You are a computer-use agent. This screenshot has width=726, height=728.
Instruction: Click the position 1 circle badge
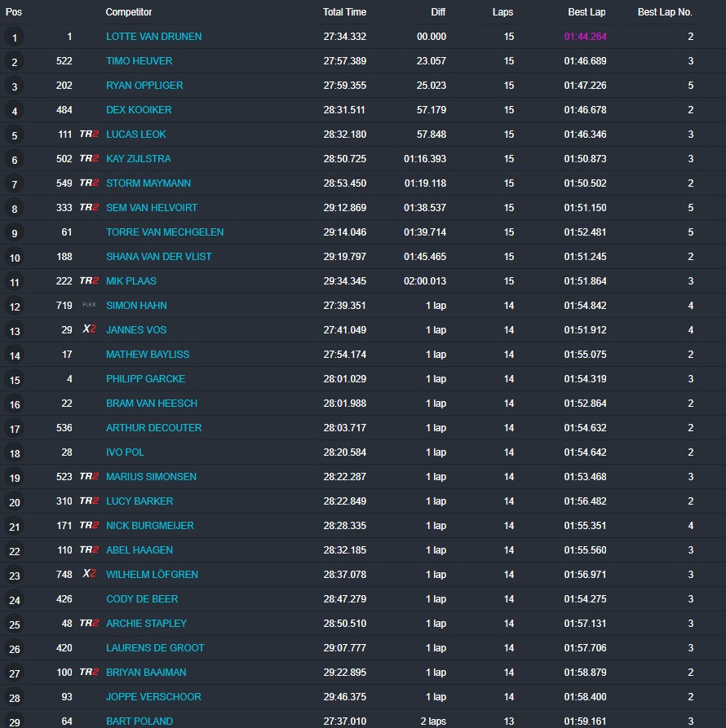point(14,38)
